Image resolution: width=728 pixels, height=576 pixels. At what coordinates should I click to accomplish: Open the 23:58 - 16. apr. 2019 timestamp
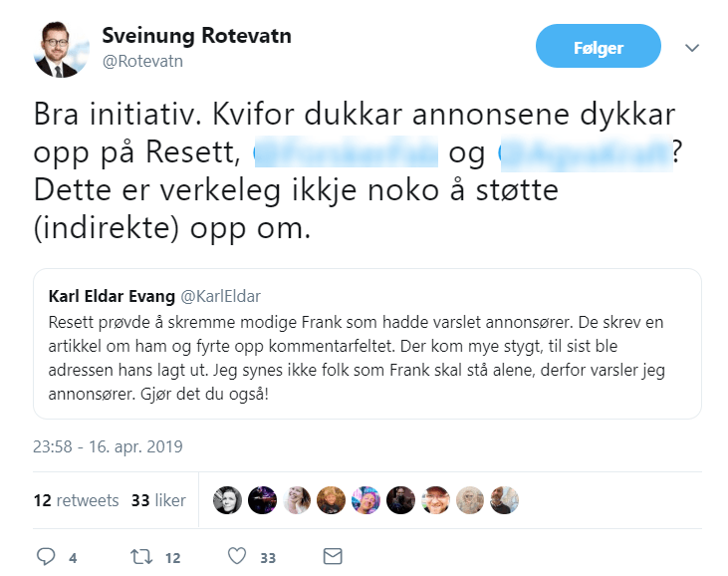tap(108, 446)
